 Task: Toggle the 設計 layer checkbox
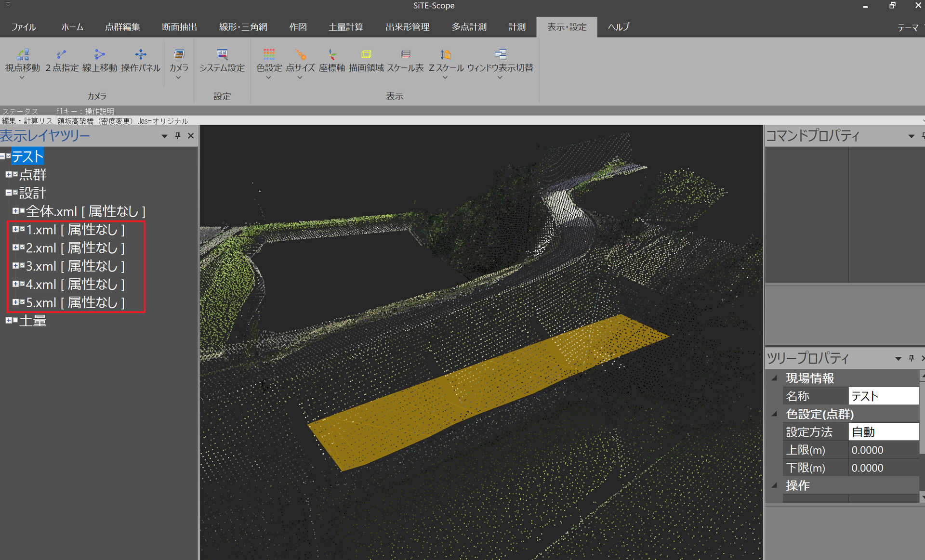click(x=15, y=193)
